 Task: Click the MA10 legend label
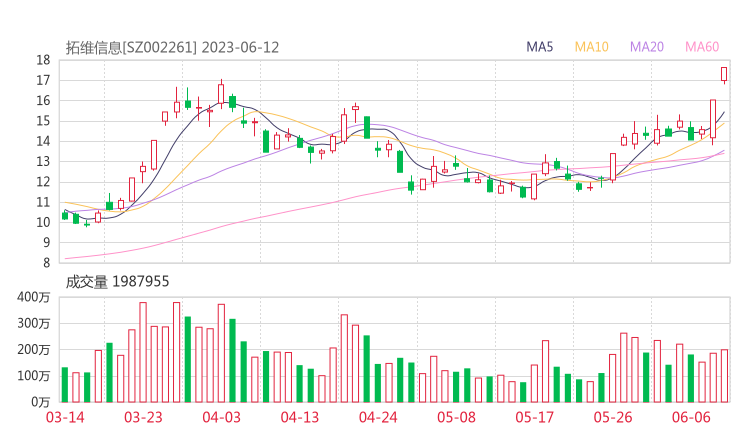(x=591, y=47)
